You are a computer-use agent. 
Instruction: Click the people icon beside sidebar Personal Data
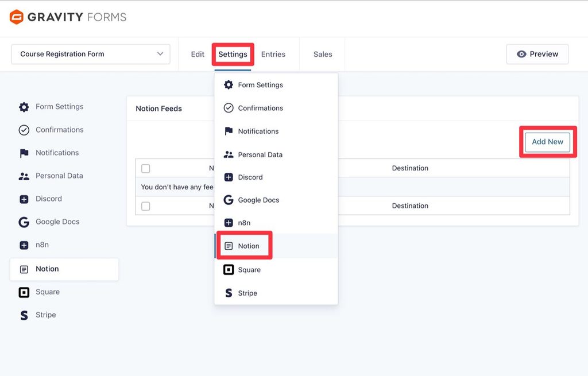click(24, 176)
